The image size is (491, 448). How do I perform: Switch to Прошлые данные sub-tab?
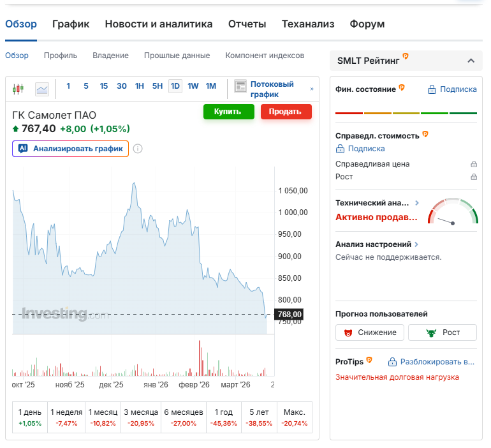[177, 56]
